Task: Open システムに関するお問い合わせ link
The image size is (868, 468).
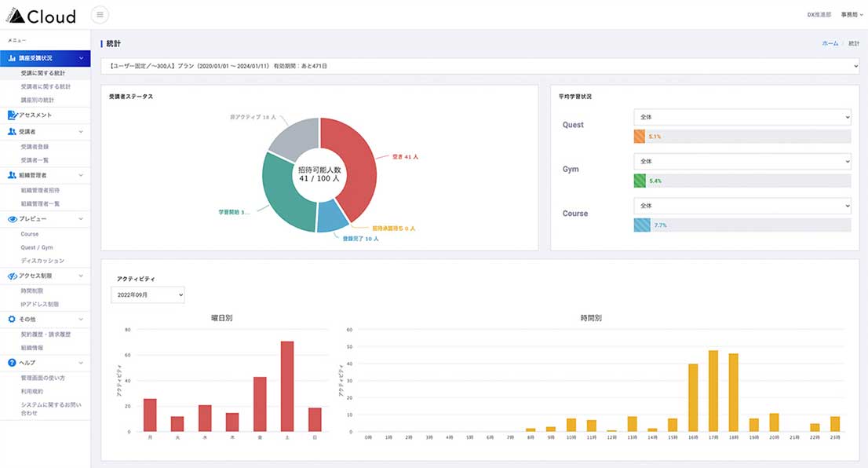Action: point(51,409)
